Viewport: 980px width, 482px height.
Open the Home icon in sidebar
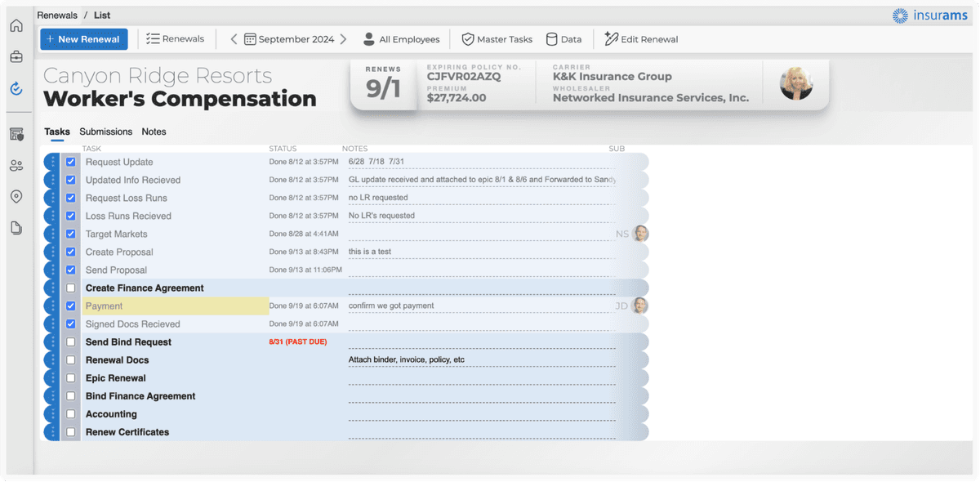coord(16,25)
